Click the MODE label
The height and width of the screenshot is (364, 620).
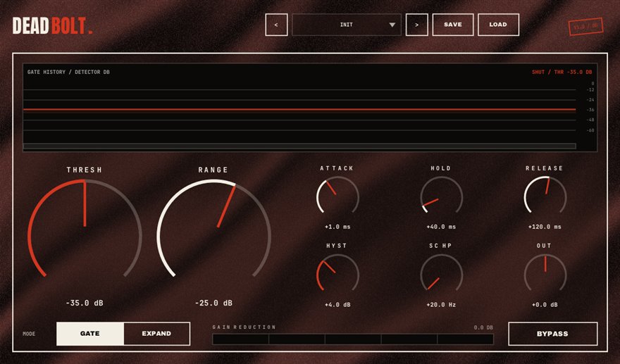(29, 334)
